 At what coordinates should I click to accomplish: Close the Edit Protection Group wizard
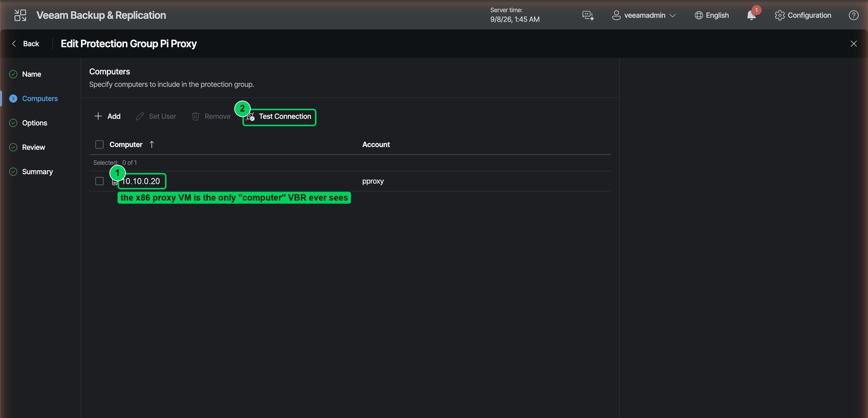coord(854,44)
